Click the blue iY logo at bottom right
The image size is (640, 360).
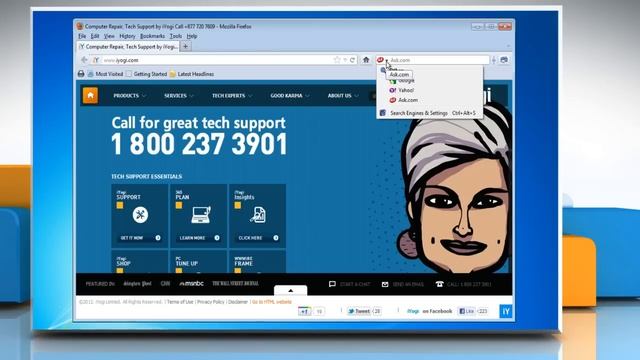[x=506, y=311]
